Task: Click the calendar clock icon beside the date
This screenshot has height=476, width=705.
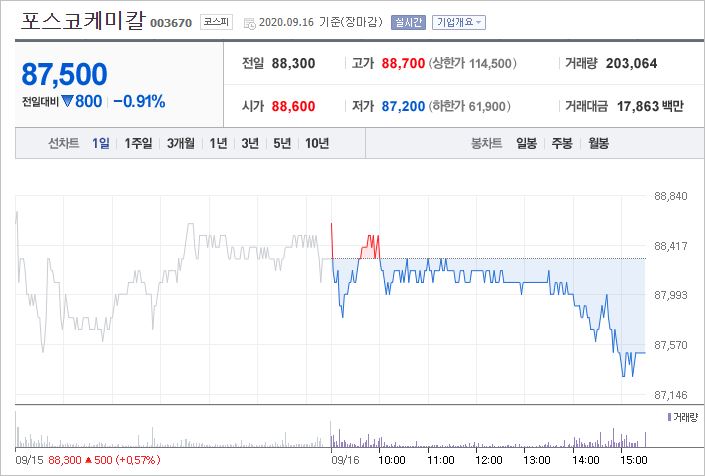Action: pos(249,23)
